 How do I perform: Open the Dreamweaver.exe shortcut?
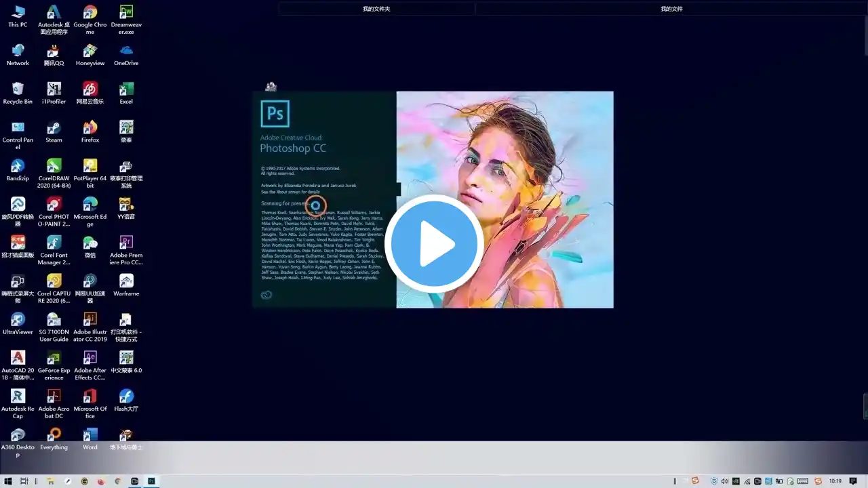126,20
